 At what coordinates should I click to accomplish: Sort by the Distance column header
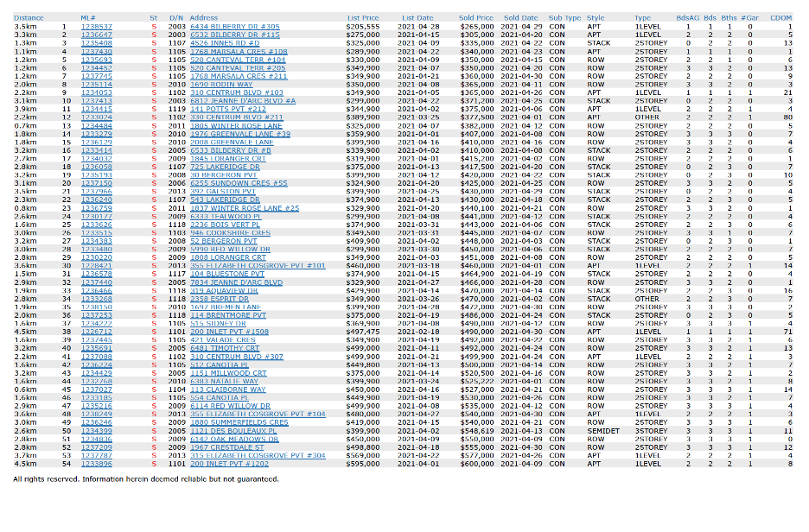point(29,17)
